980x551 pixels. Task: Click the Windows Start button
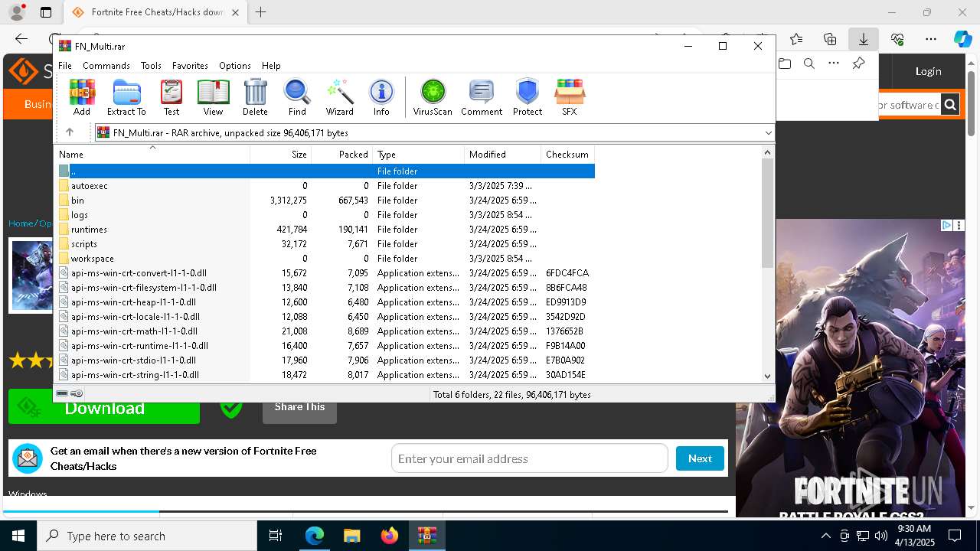tap(18, 536)
